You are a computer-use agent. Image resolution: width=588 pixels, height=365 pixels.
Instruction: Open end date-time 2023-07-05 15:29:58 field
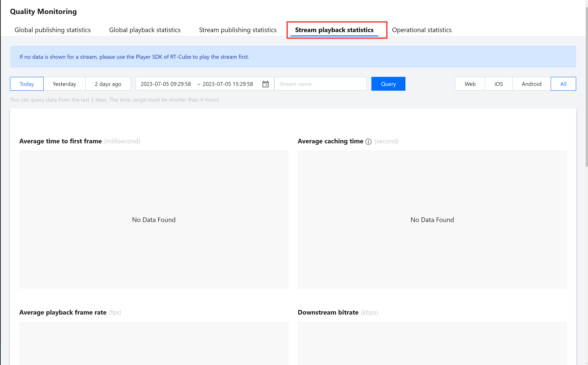click(228, 84)
